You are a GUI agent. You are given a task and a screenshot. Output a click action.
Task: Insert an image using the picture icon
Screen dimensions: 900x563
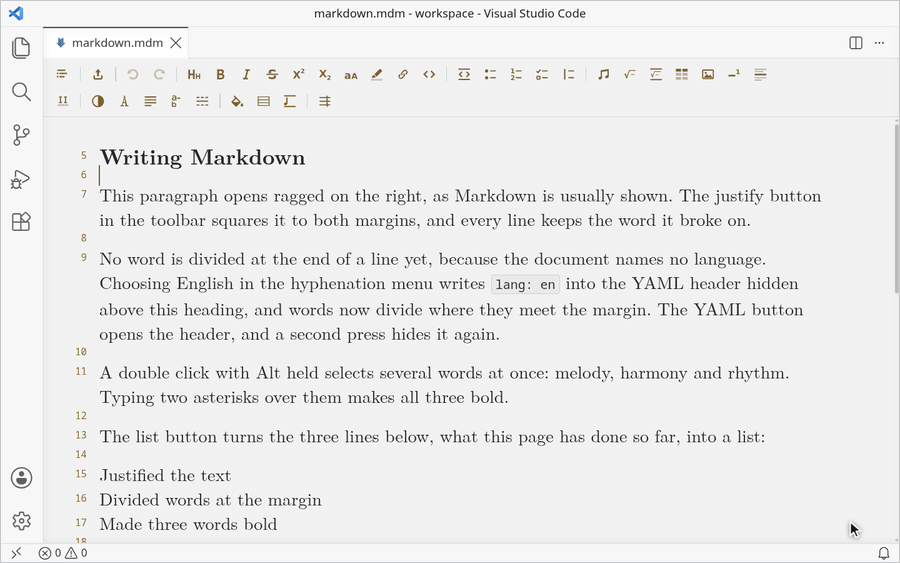pos(708,74)
